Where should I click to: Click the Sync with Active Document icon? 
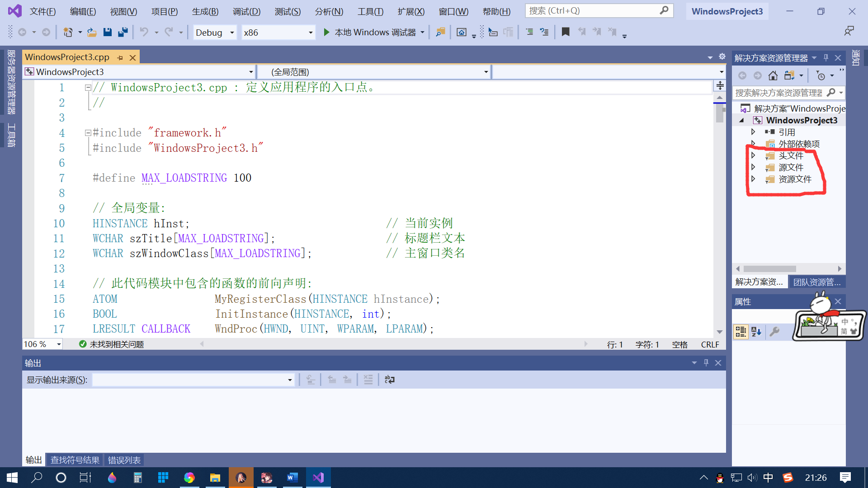coord(789,75)
